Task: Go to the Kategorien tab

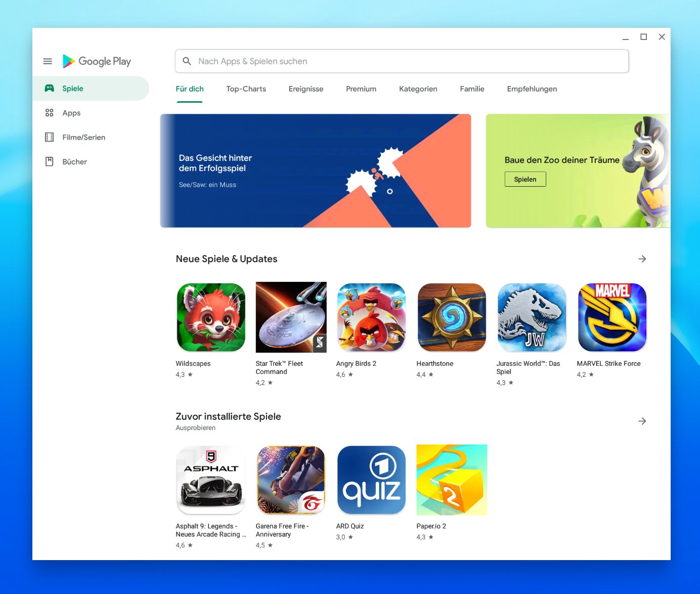Action: [418, 89]
